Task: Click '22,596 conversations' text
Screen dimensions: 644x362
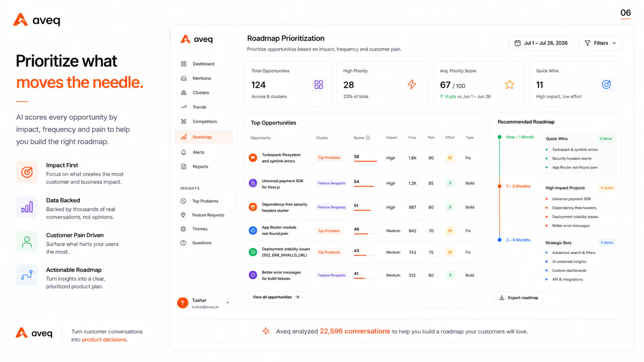Action: pyautogui.click(x=355, y=331)
